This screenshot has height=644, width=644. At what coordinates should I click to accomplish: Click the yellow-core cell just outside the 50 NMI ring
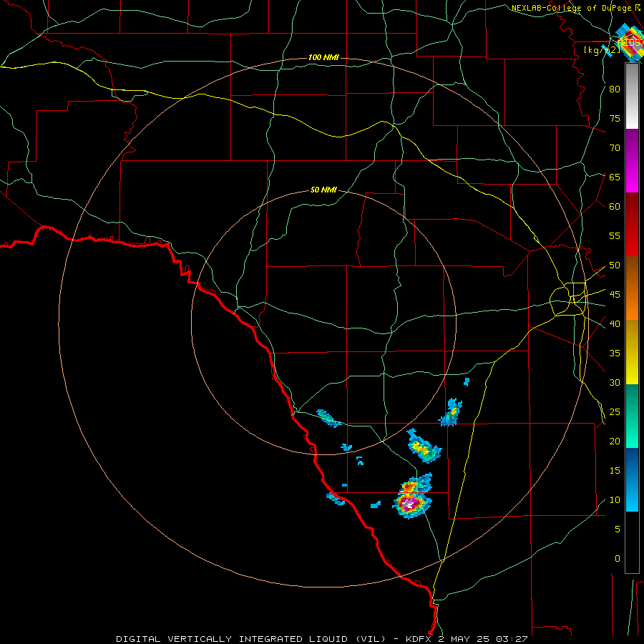pos(423,447)
